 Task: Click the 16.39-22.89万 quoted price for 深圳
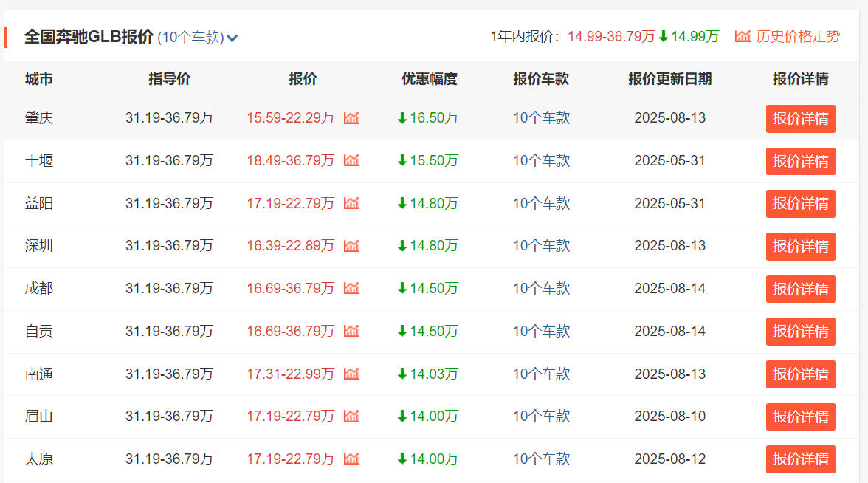291,245
